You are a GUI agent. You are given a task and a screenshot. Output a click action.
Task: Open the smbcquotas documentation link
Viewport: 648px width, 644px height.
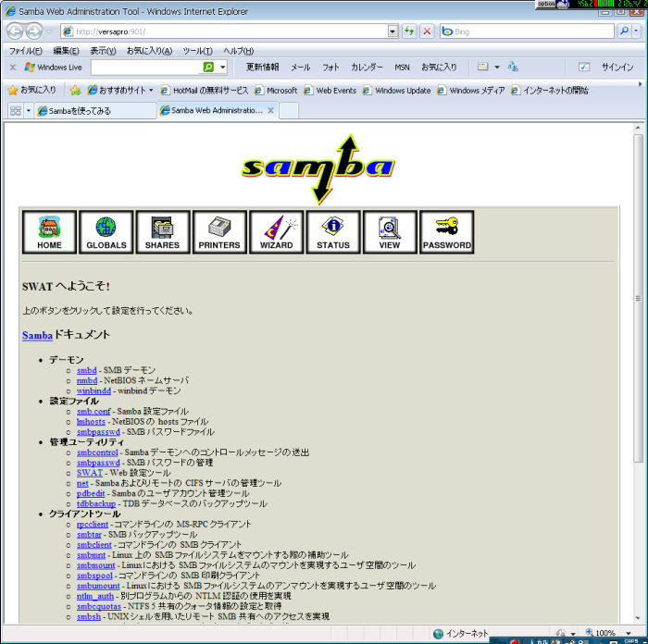[99, 606]
